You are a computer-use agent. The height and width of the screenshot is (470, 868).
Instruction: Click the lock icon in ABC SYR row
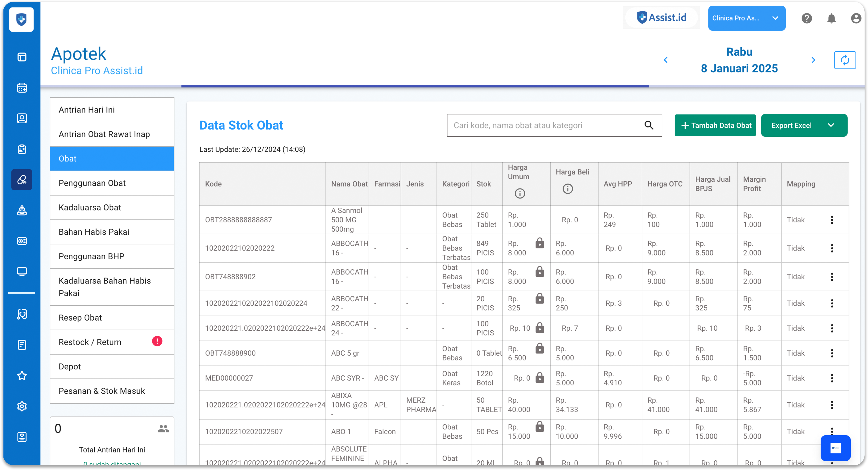(540, 378)
